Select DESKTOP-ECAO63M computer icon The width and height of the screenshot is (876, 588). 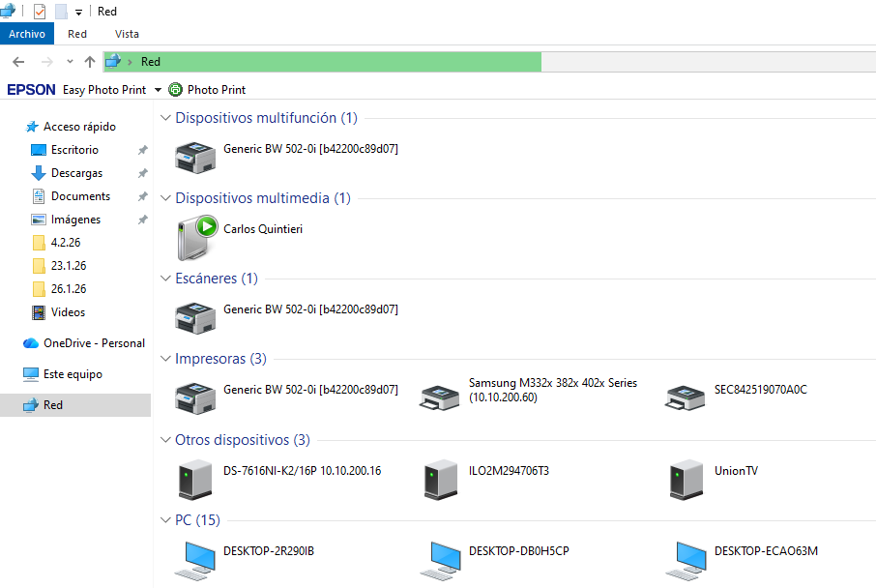686,561
